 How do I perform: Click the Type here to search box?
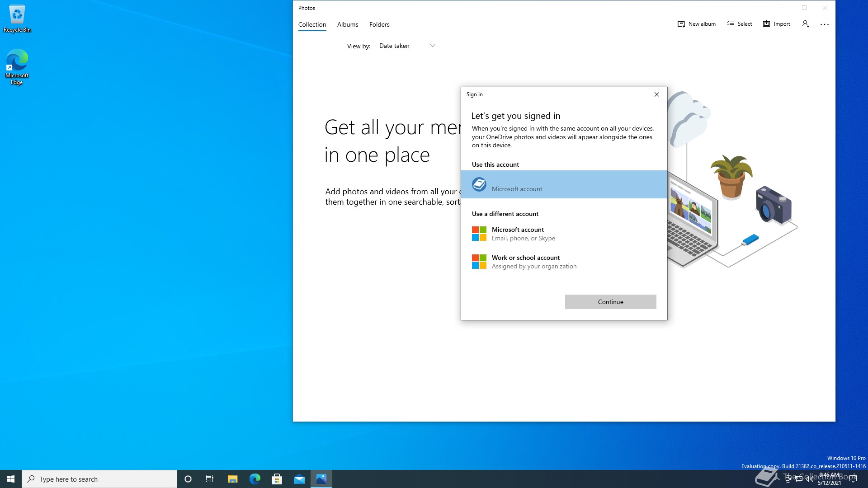point(99,479)
